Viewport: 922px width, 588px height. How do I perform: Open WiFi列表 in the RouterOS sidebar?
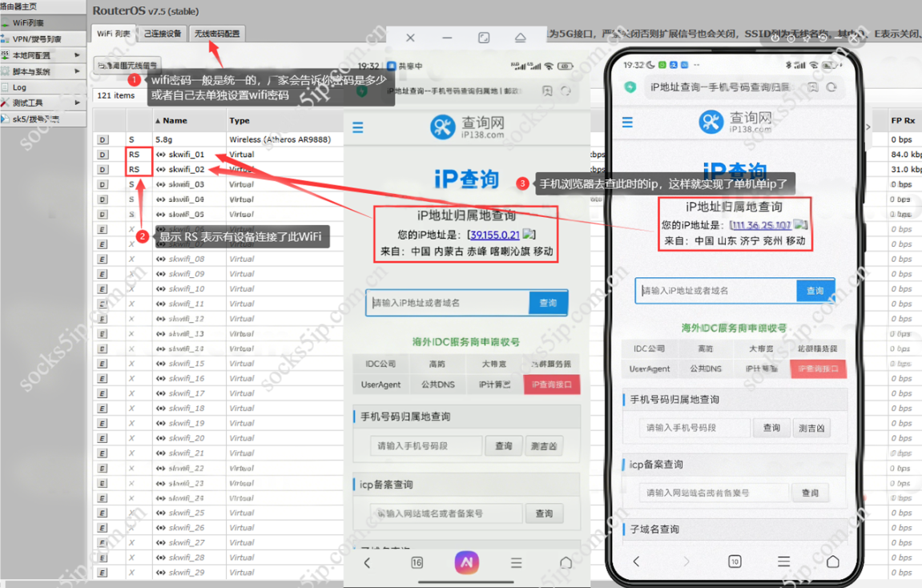28,23
